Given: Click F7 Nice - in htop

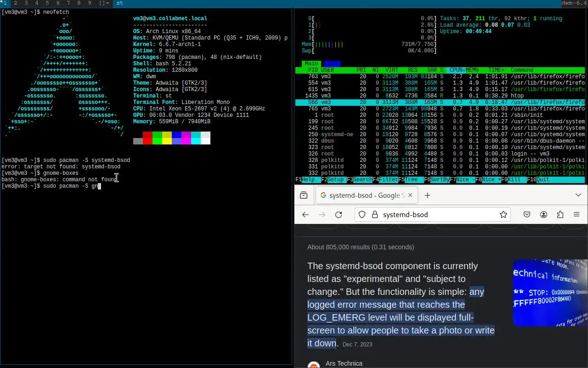Looking at the screenshot, I should coord(463,179).
